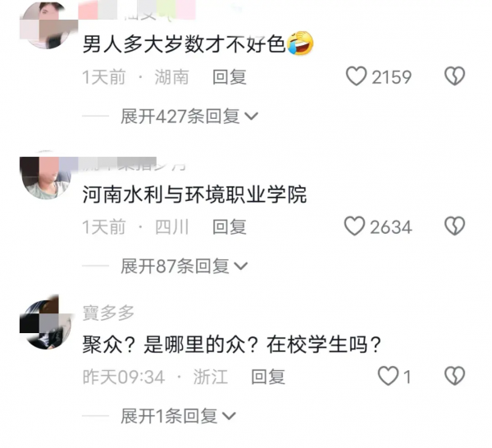
Task: Expand 427 replies on the first comment
Action: [189, 117]
